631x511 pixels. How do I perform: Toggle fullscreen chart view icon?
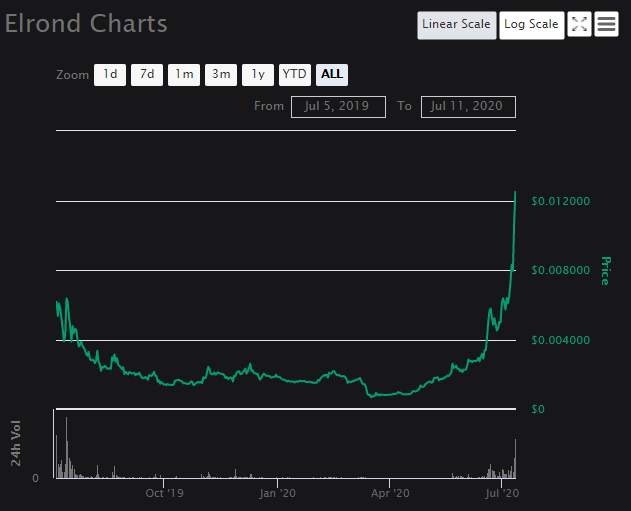coord(579,24)
